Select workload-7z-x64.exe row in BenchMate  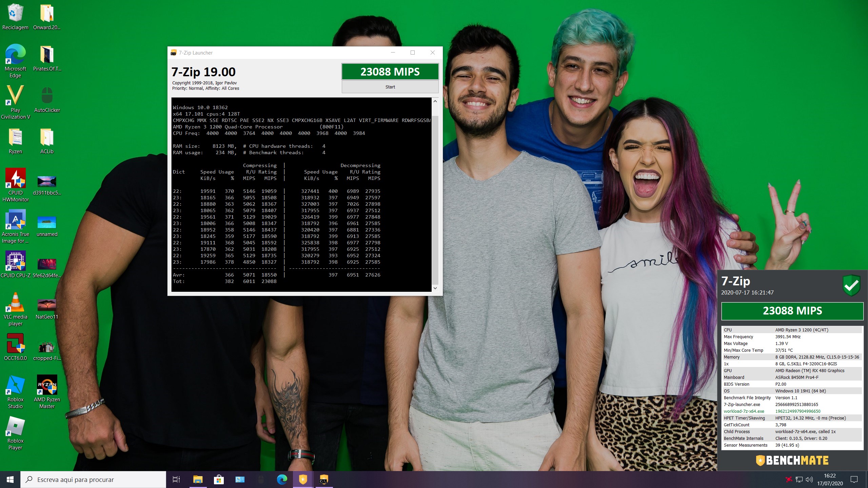tap(792, 411)
